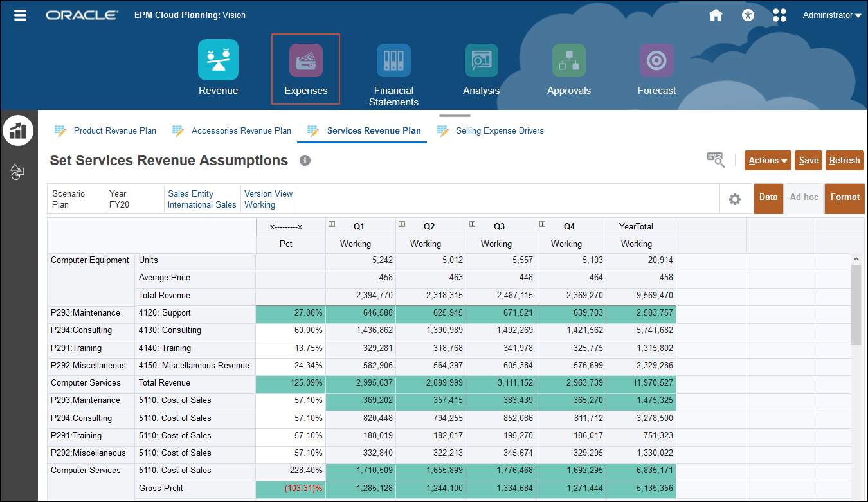Expand the Q3 column members
Image resolution: width=868 pixels, height=502 pixels.
472,224
